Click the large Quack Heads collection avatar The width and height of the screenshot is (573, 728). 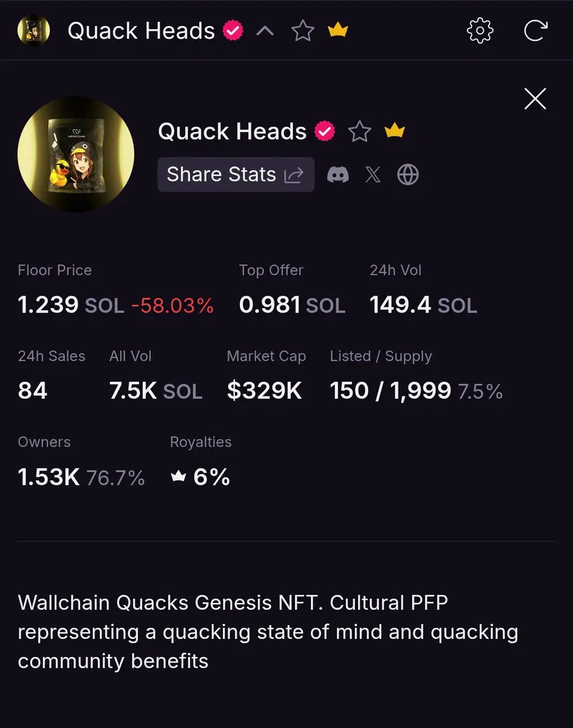tap(76, 155)
